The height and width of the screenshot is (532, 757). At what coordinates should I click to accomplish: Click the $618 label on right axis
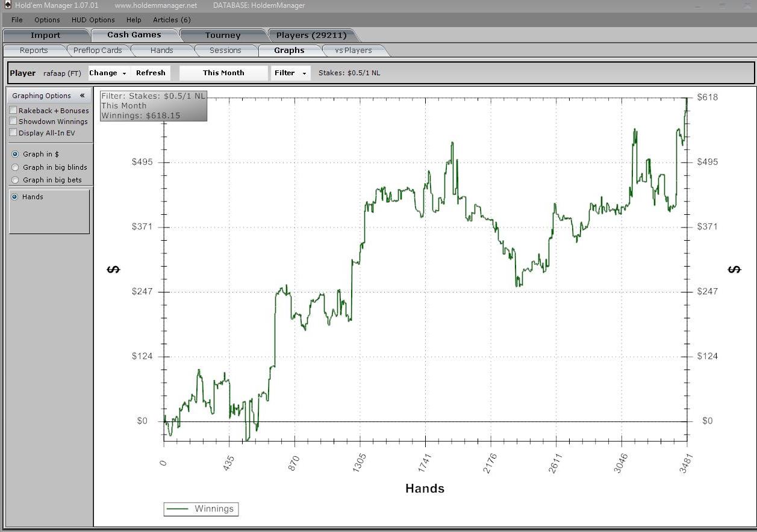coord(708,97)
